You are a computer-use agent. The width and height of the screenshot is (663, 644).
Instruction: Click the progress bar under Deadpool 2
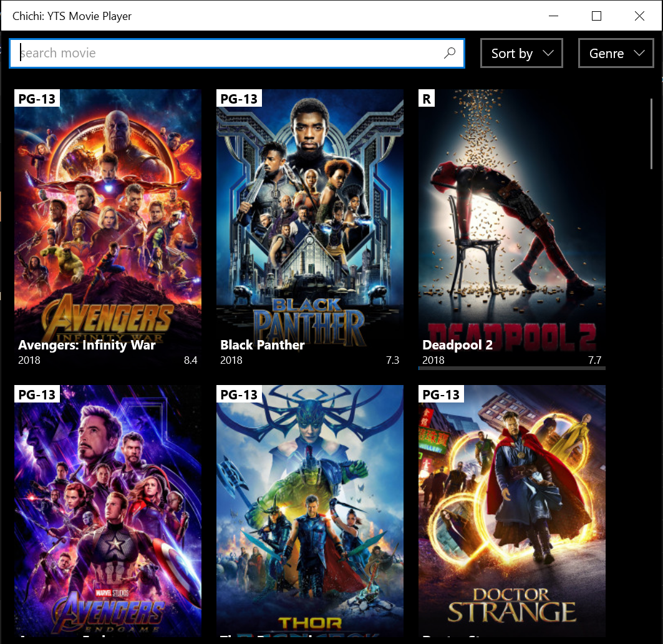click(x=512, y=368)
